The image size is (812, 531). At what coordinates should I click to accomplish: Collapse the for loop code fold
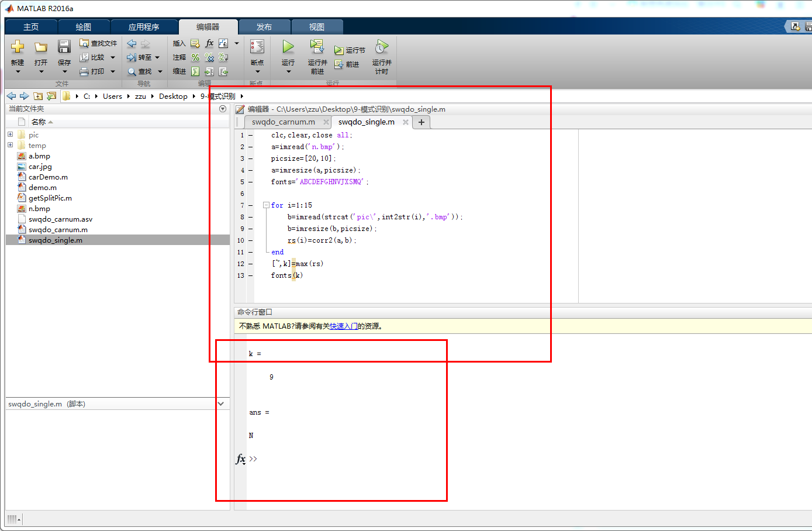pos(266,205)
